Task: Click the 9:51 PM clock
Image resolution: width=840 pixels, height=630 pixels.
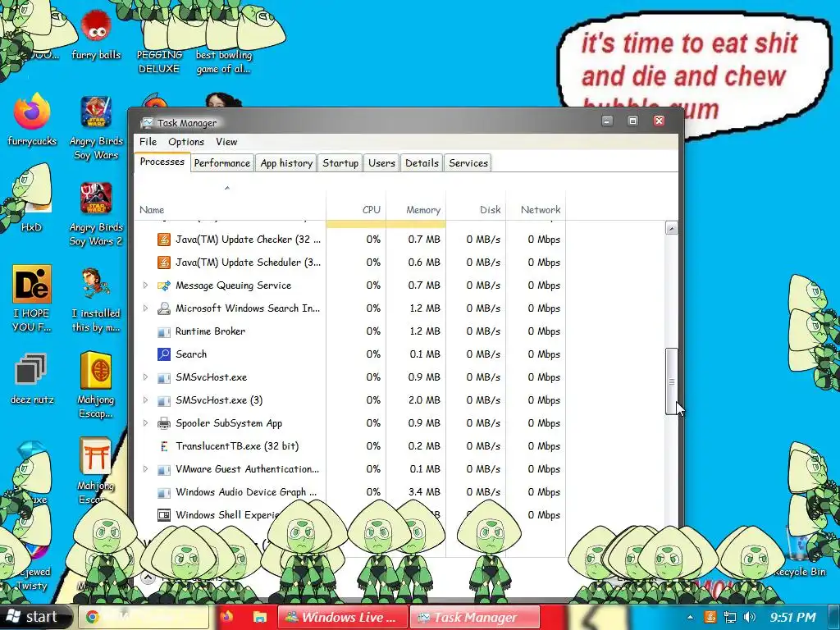Action: click(793, 617)
